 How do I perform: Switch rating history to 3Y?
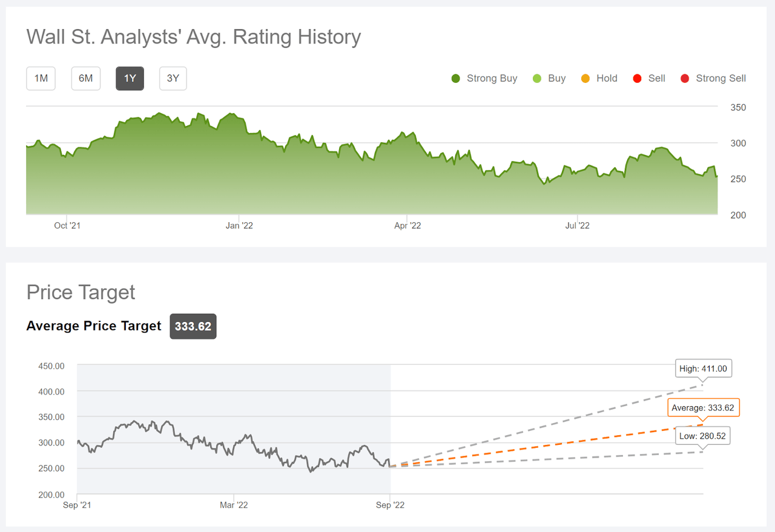(173, 79)
